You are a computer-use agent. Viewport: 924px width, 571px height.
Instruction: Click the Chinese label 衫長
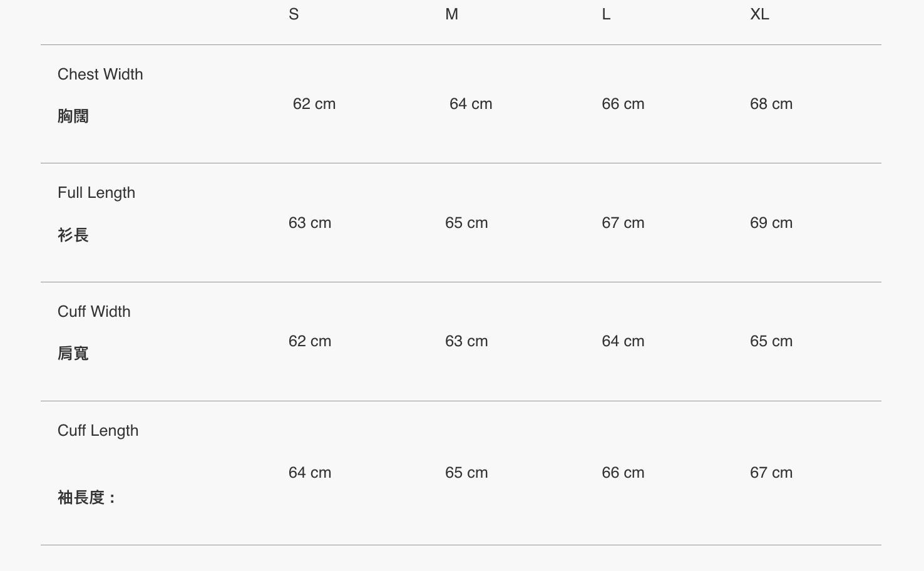point(73,235)
